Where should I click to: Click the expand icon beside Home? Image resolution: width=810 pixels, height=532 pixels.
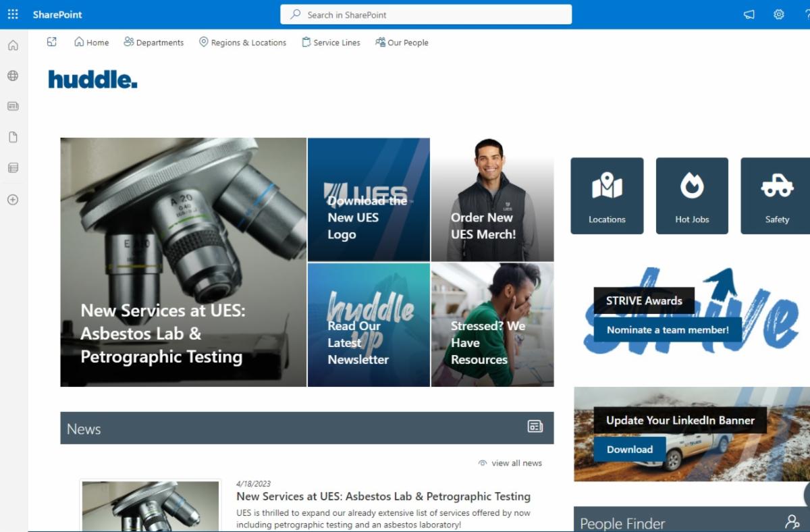tap(52, 42)
